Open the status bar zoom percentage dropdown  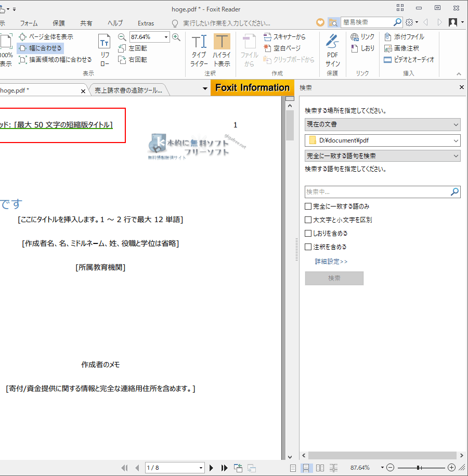pyautogui.click(x=382, y=468)
